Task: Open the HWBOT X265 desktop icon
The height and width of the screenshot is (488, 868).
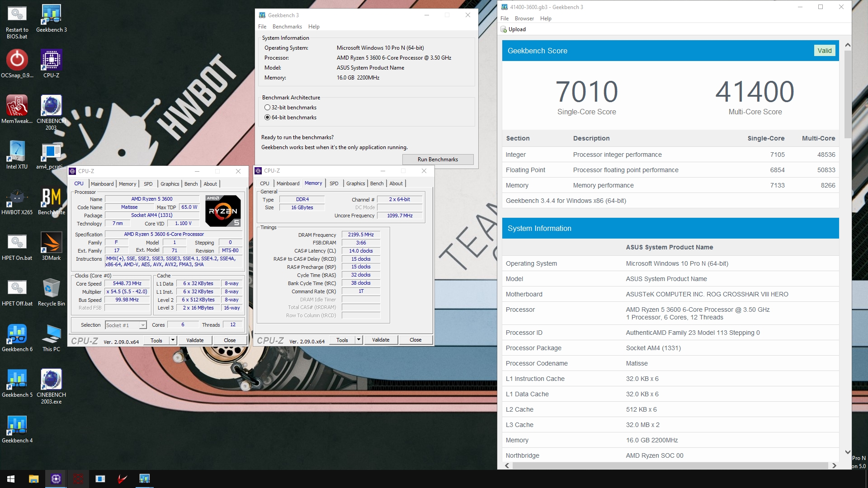Action: (17, 201)
